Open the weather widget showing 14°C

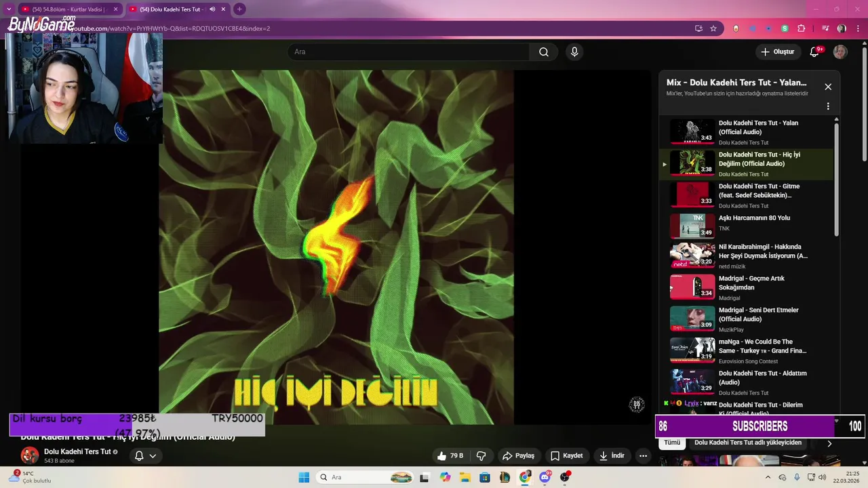coord(31,477)
